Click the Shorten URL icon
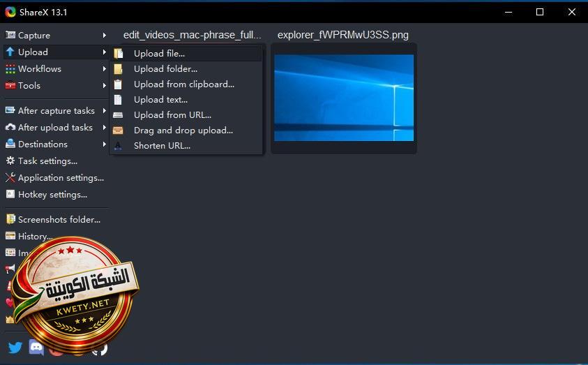 click(x=118, y=146)
